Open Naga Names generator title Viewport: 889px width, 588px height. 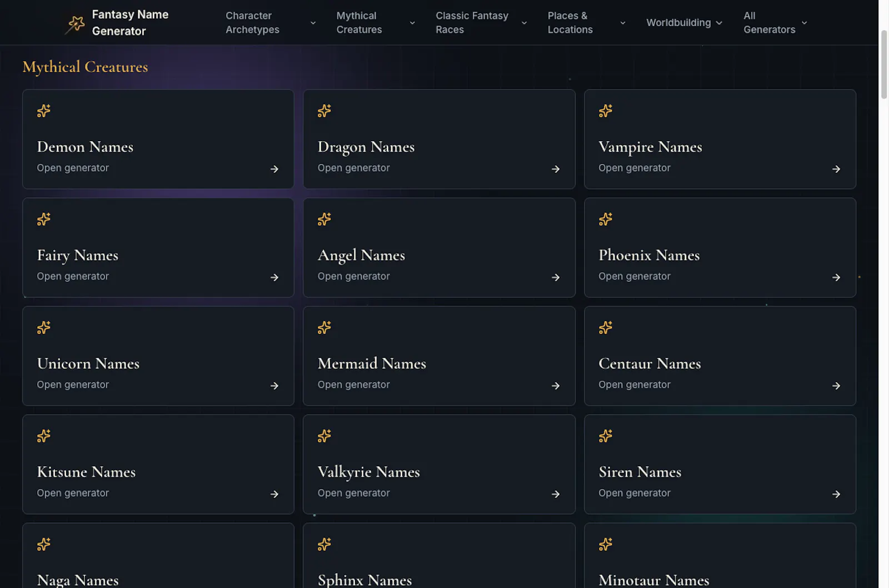[78, 580]
